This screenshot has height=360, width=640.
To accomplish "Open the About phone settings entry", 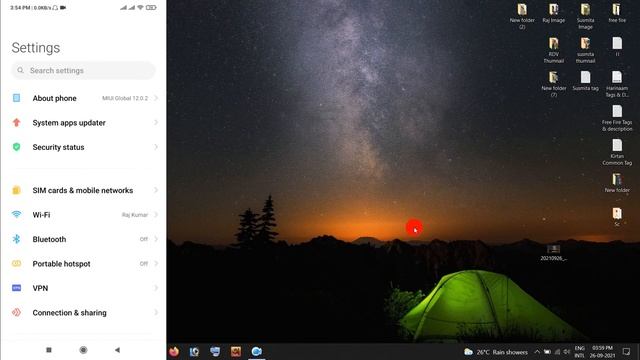I will point(83,98).
